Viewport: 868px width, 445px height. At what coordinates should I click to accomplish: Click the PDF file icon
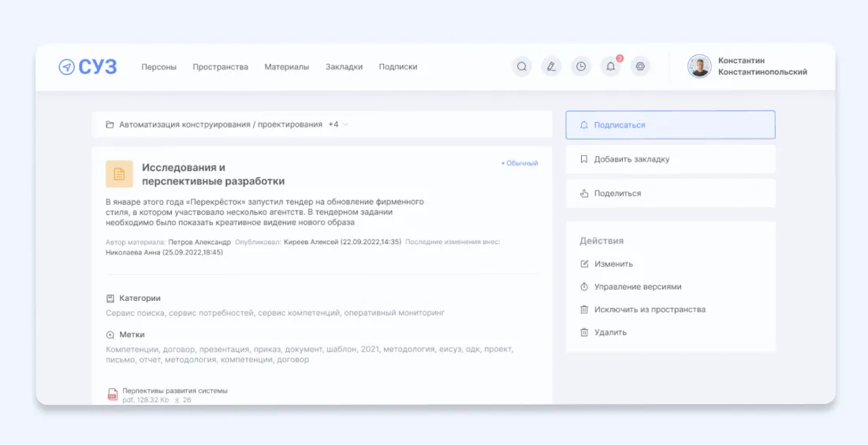113,395
